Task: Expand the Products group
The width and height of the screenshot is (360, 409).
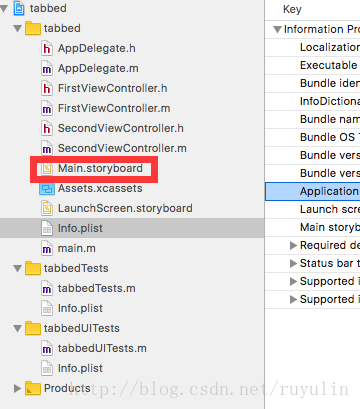Action: click(17, 388)
